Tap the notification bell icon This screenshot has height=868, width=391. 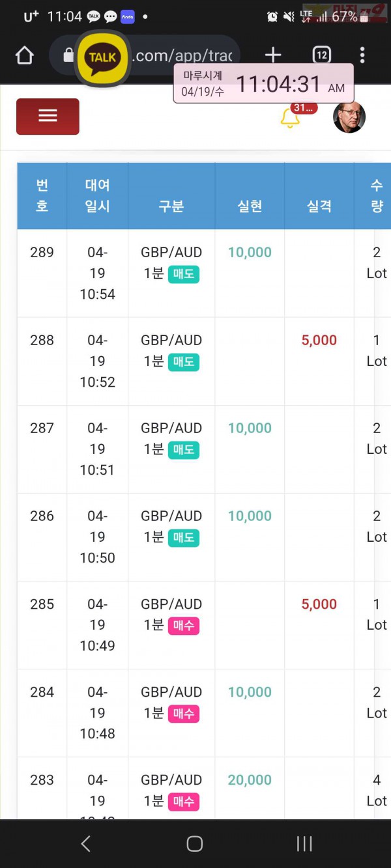click(x=289, y=118)
